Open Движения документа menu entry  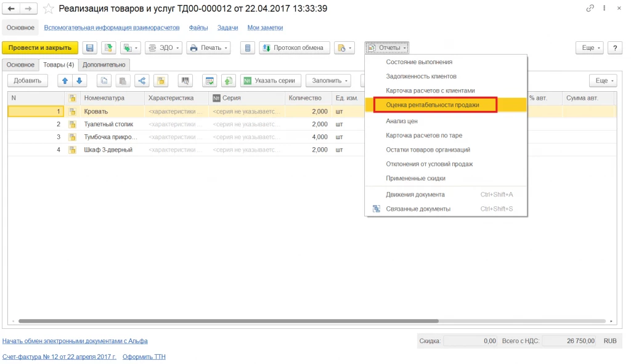pos(446,195)
